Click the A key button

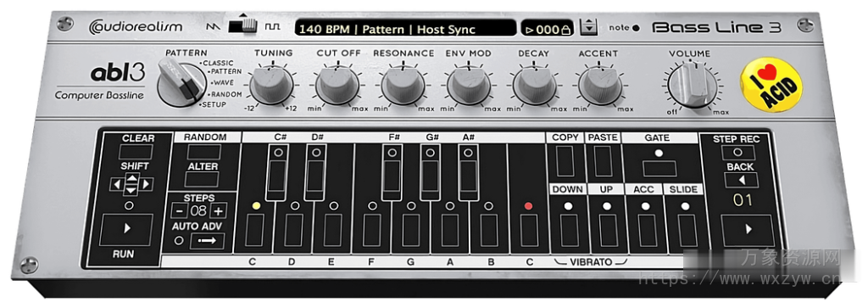pyautogui.click(x=450, y=230)
